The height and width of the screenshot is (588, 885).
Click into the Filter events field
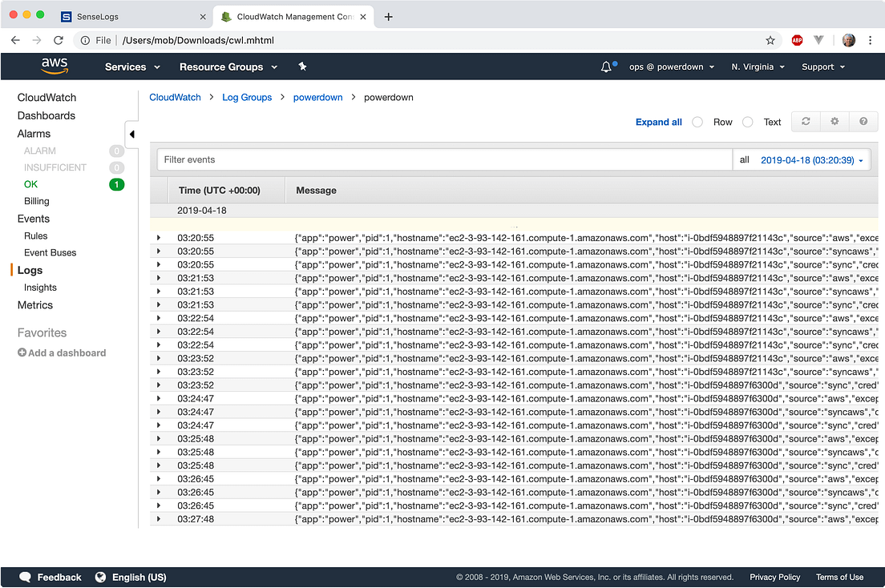(x=444, y=159)
